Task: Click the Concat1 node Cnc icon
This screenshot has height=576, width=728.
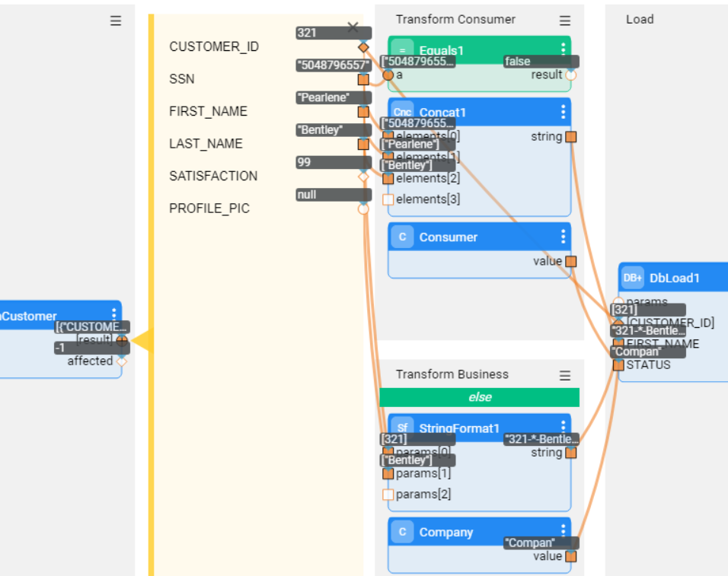Action: click(x=403, y=112)
